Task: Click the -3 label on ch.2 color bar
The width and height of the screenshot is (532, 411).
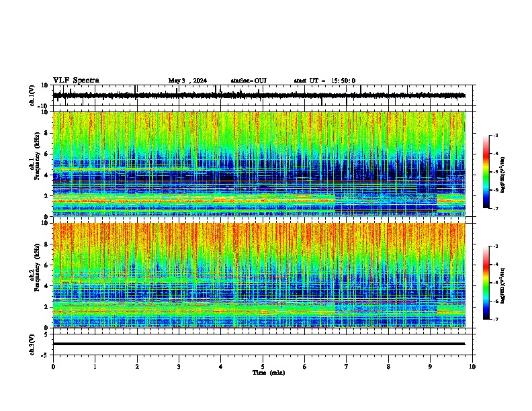Action: point(495,246)
